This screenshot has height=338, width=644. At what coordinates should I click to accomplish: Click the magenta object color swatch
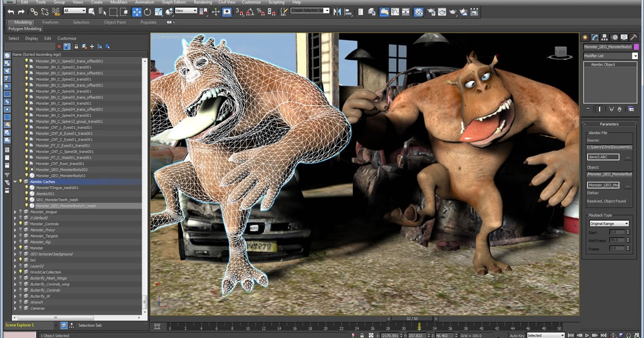tap(636, 47)
